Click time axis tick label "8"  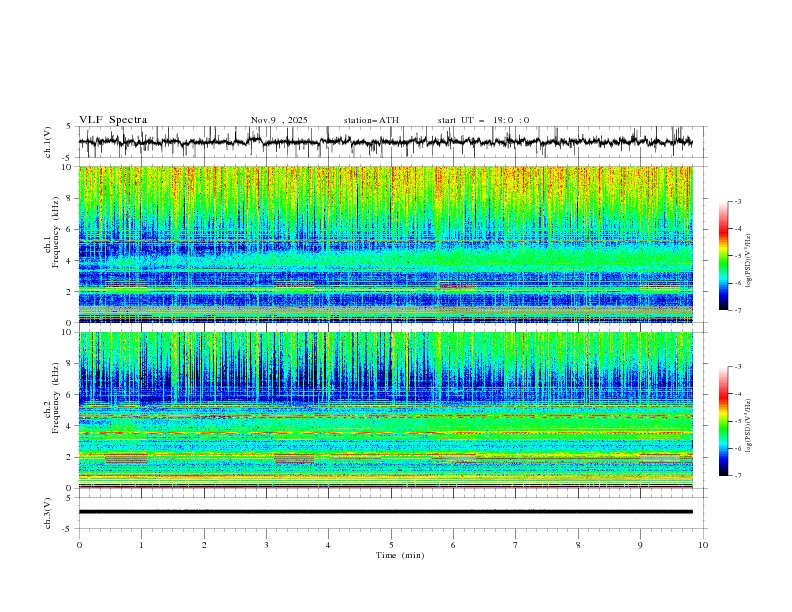578,545
